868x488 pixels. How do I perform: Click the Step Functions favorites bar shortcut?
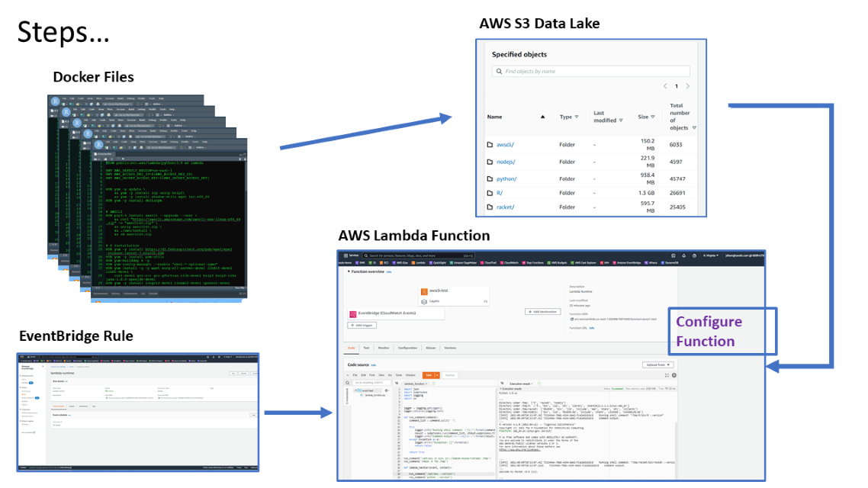532,262
